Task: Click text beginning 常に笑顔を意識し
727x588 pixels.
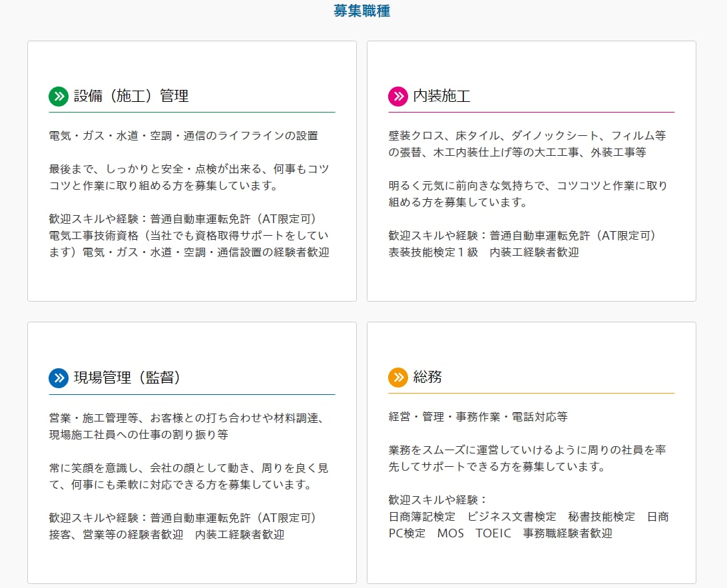Action: (x=188, y=477)
